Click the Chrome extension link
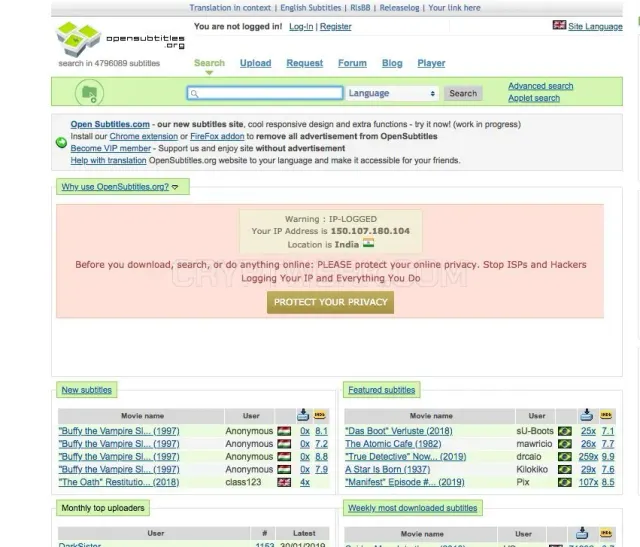This screenshot has width=640, height=547. point(144,136)
